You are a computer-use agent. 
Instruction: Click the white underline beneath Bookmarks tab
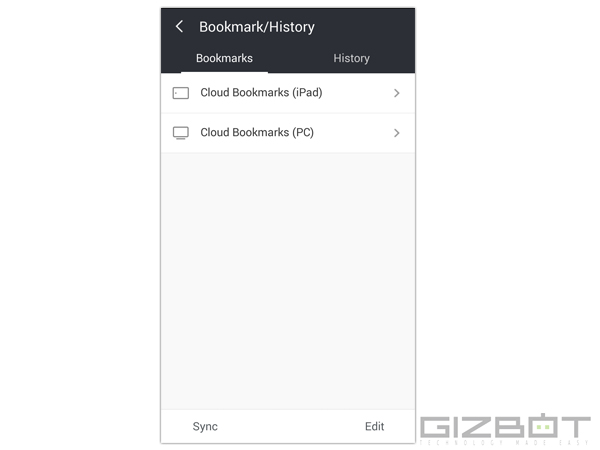coord(224,72)
